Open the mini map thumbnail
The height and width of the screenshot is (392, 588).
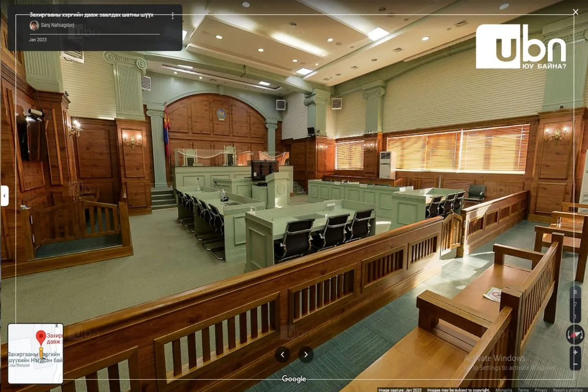[x=35, y=353]
